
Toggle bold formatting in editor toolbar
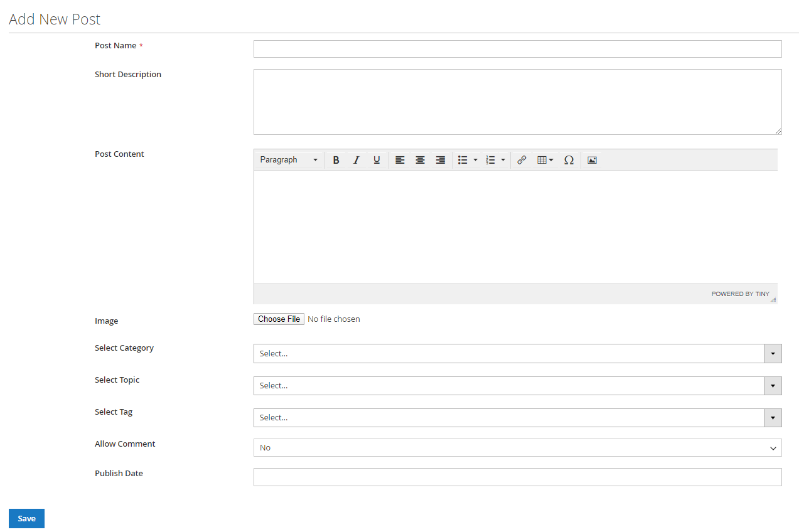coord(336,160)
